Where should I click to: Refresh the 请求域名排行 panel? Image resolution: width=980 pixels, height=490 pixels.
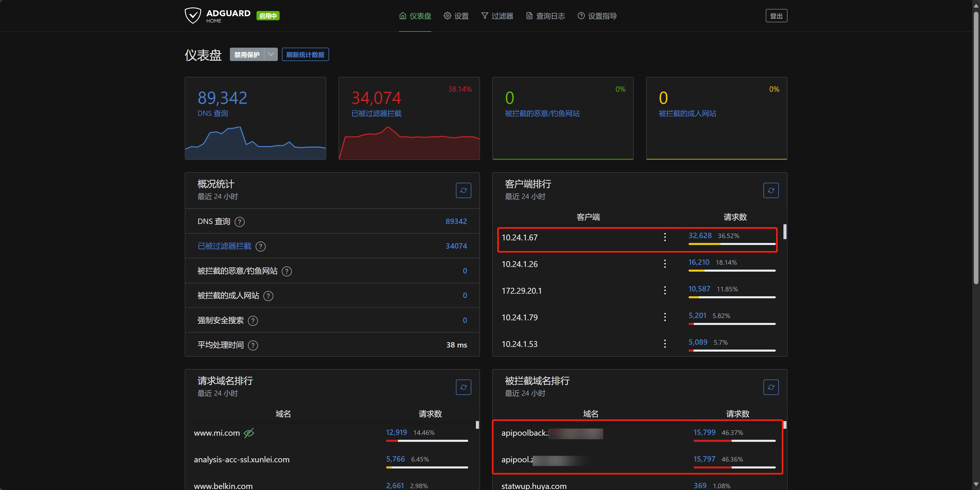pyautogui.click(x=463, y=387)
